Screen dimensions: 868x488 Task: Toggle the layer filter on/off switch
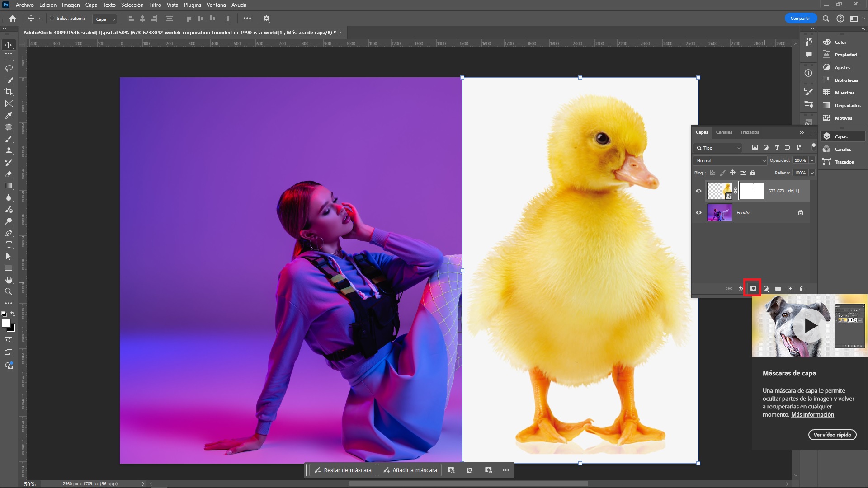click(813, 146)
